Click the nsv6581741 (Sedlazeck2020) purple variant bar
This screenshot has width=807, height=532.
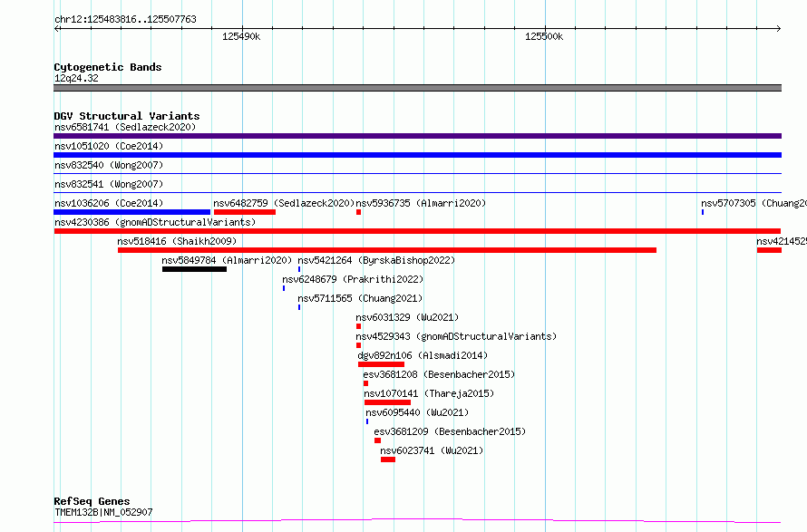point(417,136)
